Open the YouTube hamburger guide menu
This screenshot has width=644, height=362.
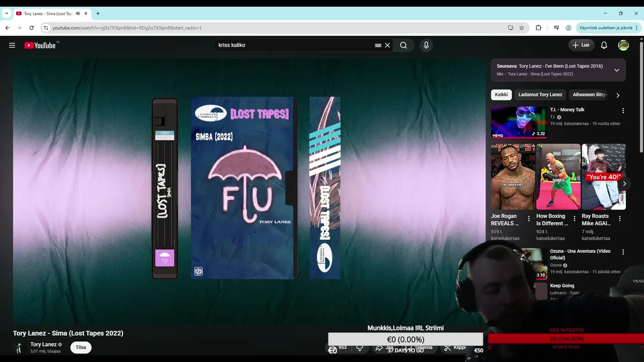click(x=12, y=45)
